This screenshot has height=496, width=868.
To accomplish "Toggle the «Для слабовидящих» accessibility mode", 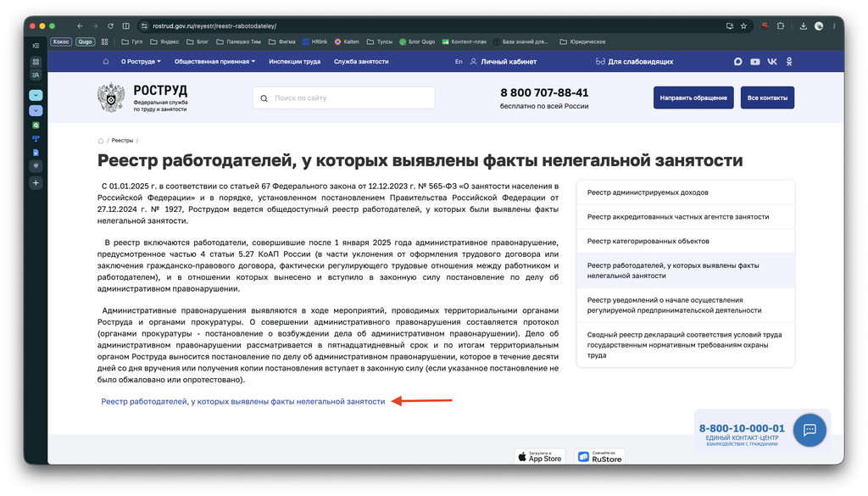I will (x=634, y=61).
